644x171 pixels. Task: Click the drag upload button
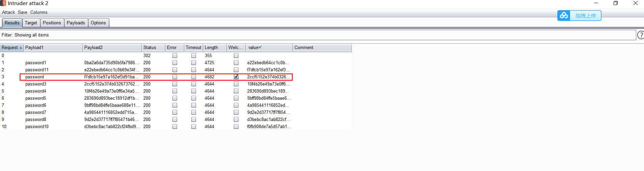(x=579, y=16)
